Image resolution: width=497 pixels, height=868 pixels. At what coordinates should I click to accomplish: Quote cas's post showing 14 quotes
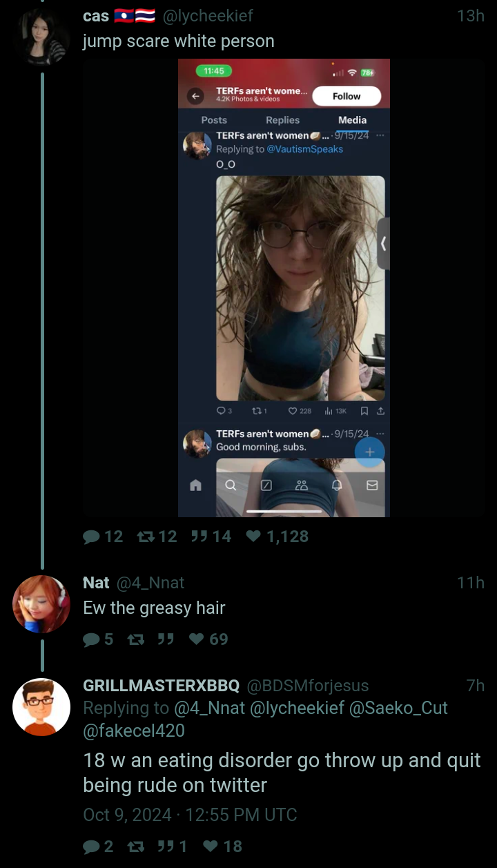tap(211, 537)
